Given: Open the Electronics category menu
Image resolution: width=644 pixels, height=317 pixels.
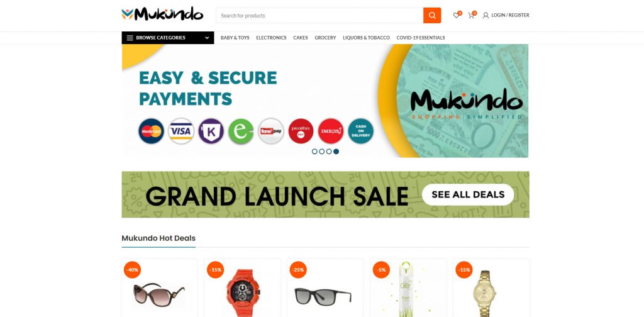Looking at the screenshot, I should click(271, 38).
